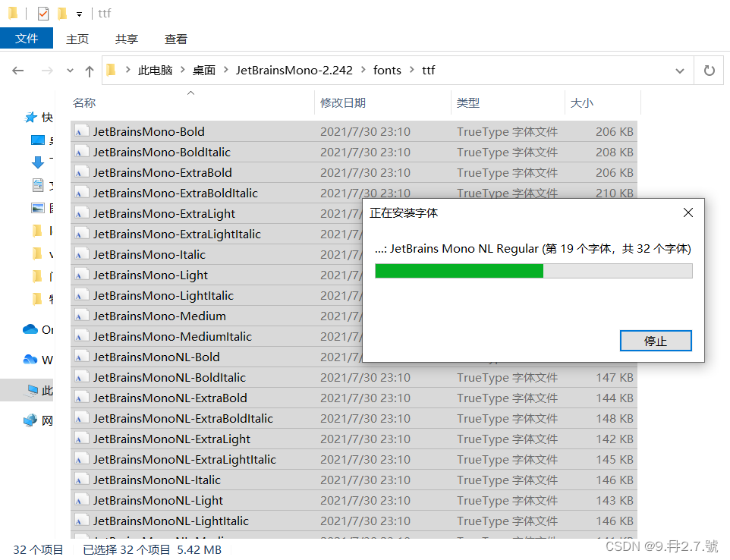This screenshot has width=730, height=560.
Task: Click the back navigation arrow
Action: point(17,71)
